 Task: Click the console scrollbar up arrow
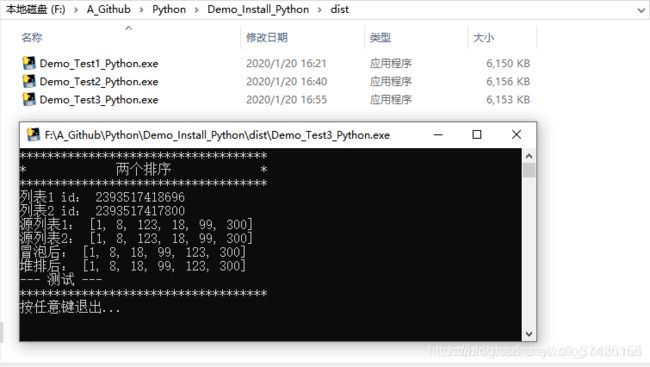[x=529, y=156]
